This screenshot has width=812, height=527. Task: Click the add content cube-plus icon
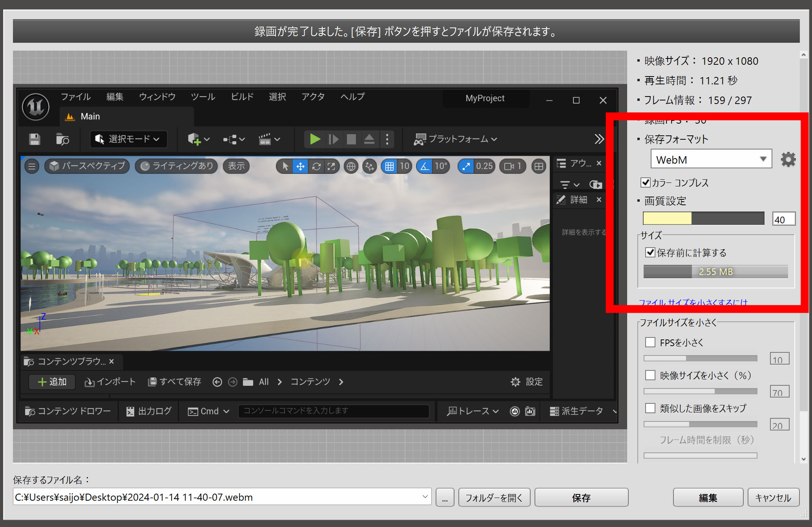click(194, 139)
